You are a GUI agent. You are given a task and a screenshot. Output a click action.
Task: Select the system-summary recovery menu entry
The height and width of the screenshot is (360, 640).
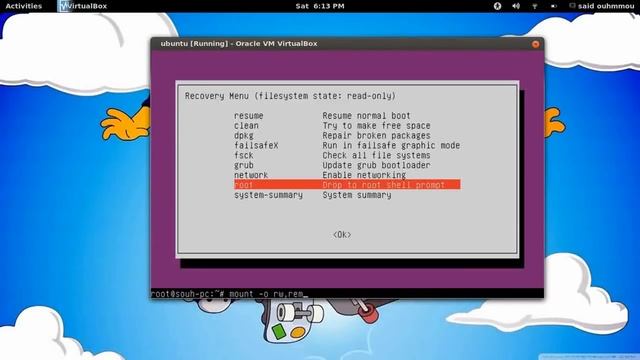(x=268, y=195)
